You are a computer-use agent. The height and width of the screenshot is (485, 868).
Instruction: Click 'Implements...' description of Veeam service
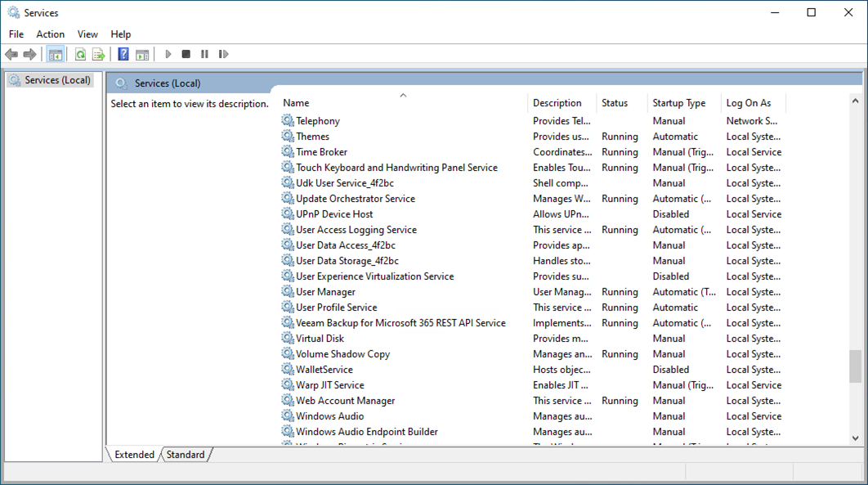[x=562, y=323]
